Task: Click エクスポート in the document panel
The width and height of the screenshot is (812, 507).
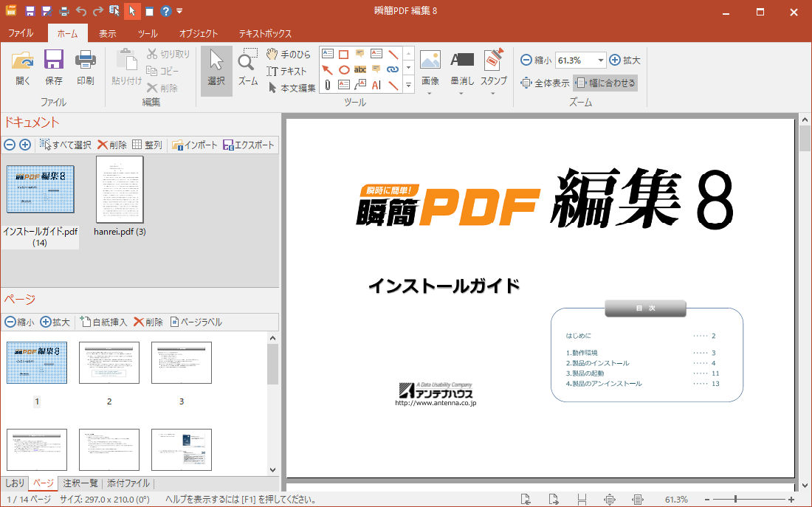Action: 249,145
